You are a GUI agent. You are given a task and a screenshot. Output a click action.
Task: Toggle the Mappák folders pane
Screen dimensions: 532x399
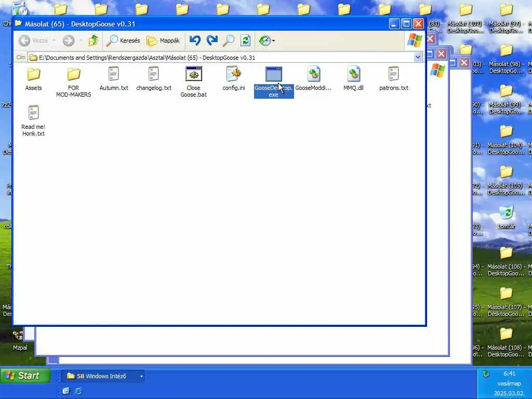(x=163, y=41)
